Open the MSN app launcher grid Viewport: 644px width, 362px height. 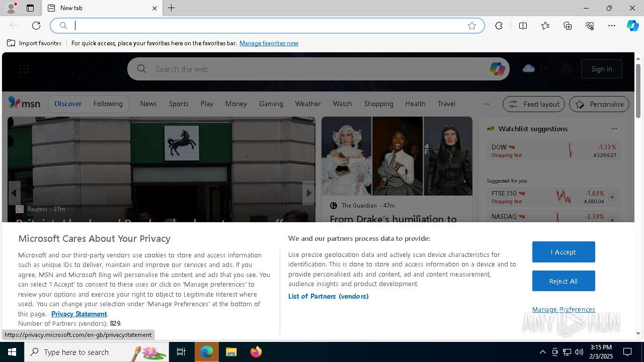24,69
